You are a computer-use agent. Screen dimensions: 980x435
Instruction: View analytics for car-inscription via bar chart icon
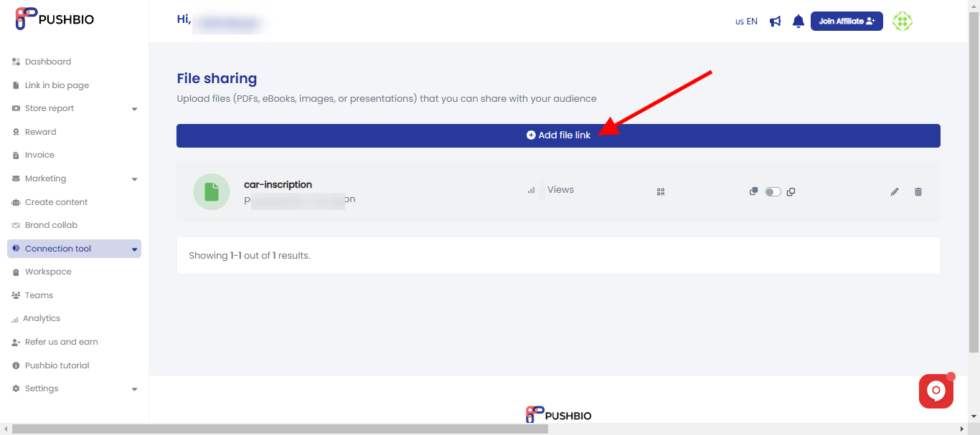(x=532, y=191)
